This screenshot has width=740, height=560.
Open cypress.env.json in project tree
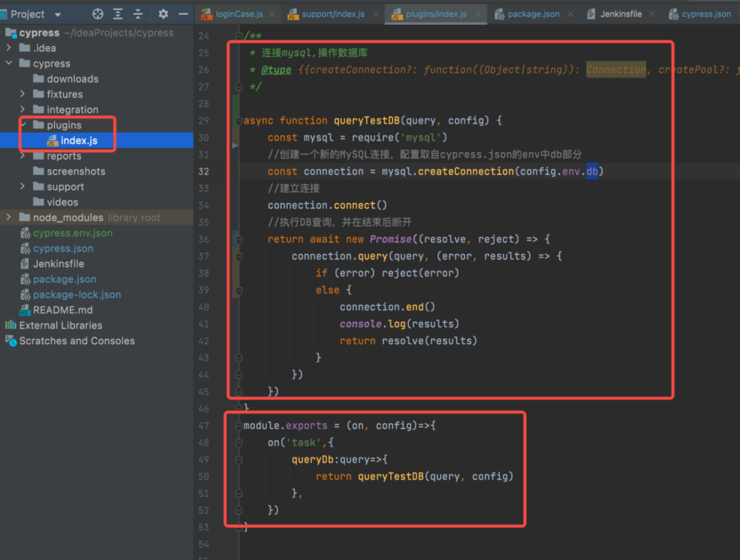click(72, 233)
